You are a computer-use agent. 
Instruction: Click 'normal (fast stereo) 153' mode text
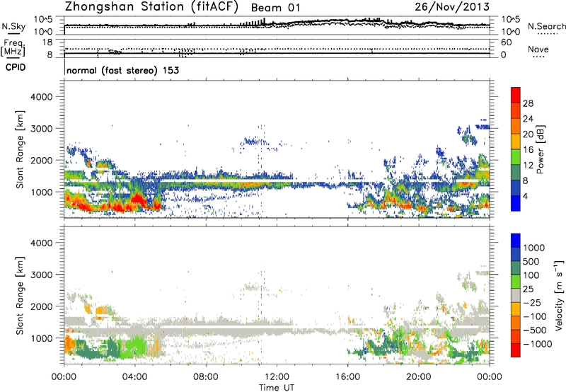[122, 70]
